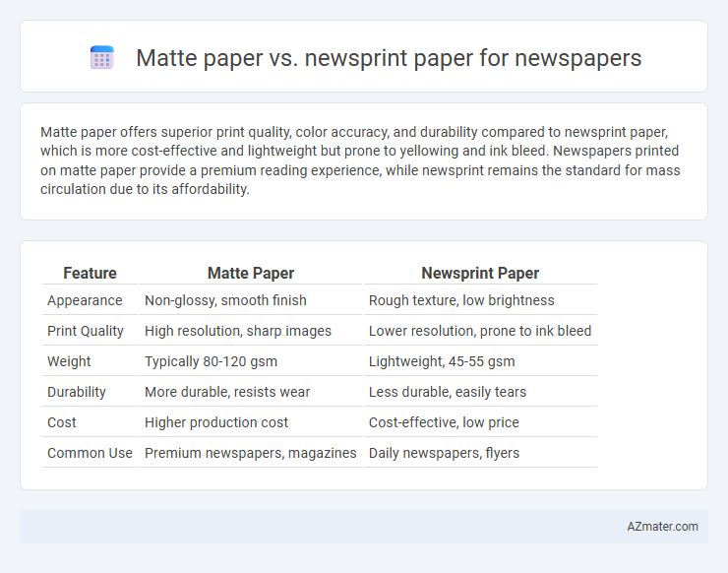Open the AZmater.com footer link
Image resolution: width=728 pixels, height=573 pixels.
coord(662,527)
